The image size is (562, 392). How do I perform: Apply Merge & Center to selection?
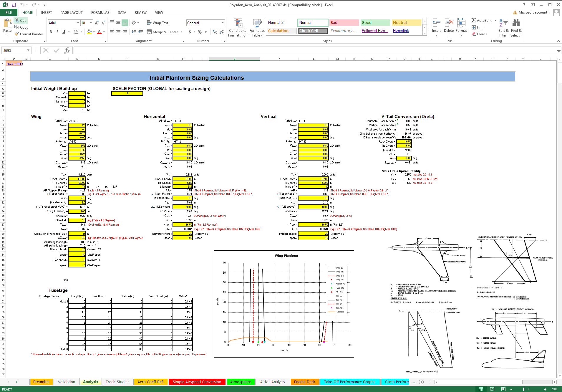pos(163,32)
